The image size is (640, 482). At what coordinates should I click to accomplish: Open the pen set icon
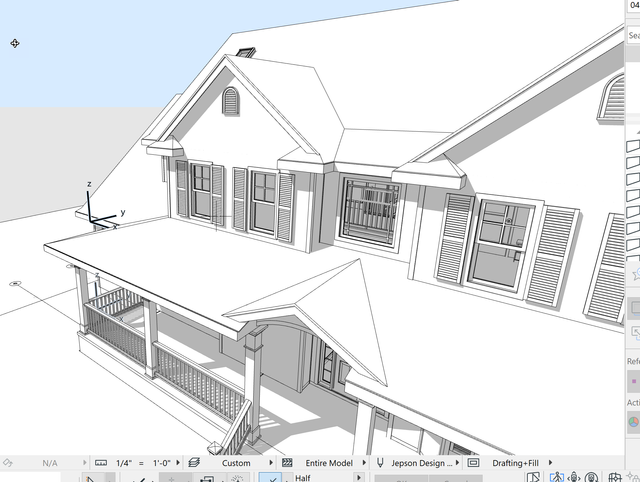click(380, 463)
